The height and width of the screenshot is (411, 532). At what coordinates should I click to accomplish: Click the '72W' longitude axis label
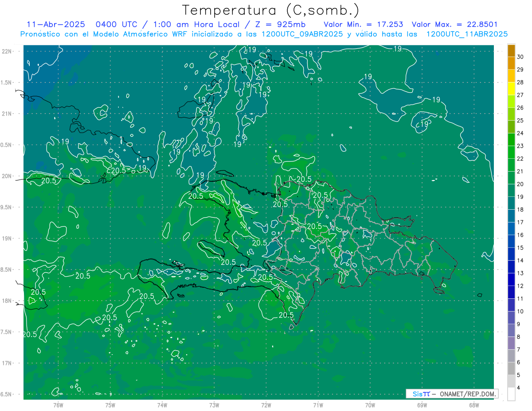click(266, 405)
